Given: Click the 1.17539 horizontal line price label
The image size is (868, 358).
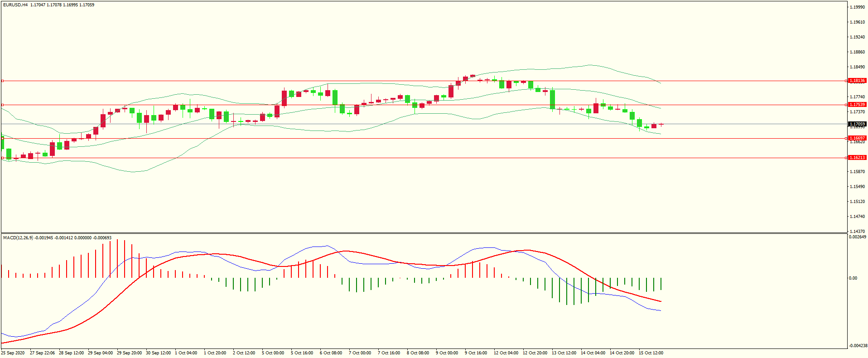Looking at the screenshot, I should point(857,105).
